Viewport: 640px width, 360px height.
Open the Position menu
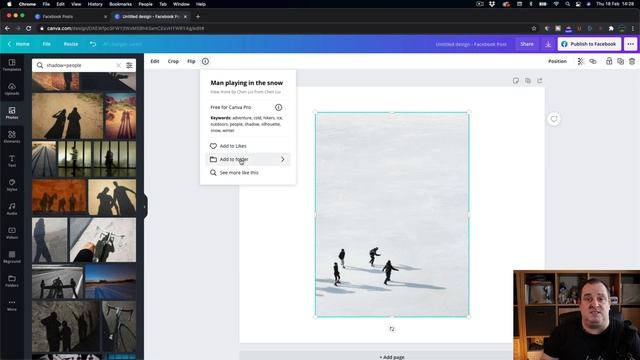pyautogui.click(x=557, y=61)
